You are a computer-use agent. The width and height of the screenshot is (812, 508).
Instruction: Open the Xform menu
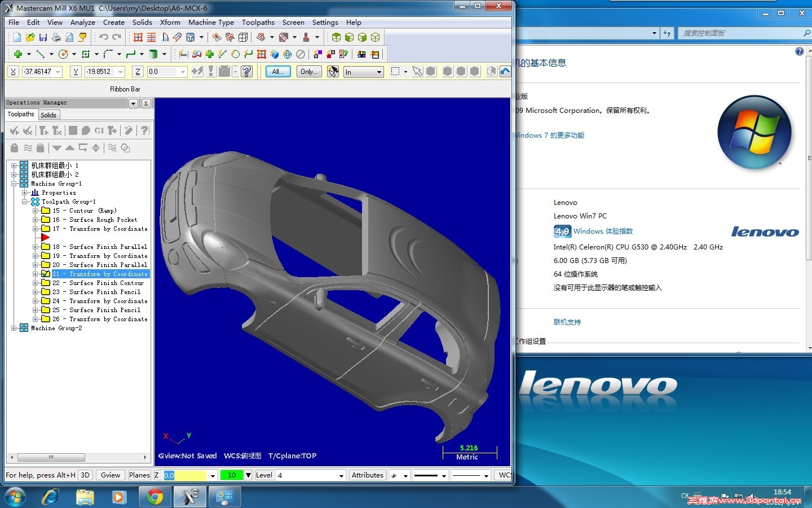(x=170, y=23)
